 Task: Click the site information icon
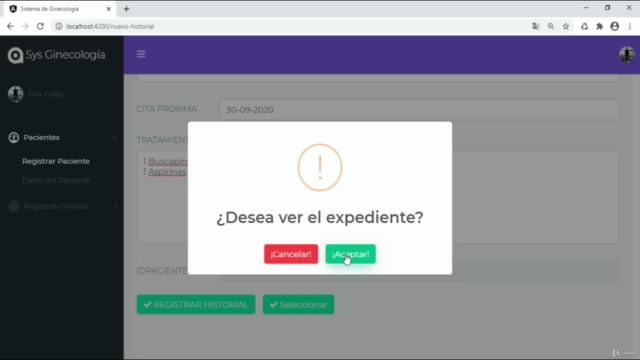(59, 26)
